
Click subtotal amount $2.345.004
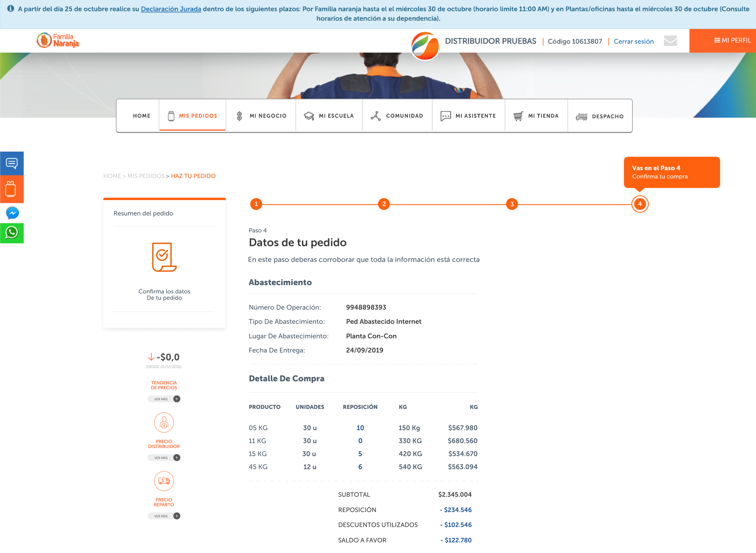(455, 494)
